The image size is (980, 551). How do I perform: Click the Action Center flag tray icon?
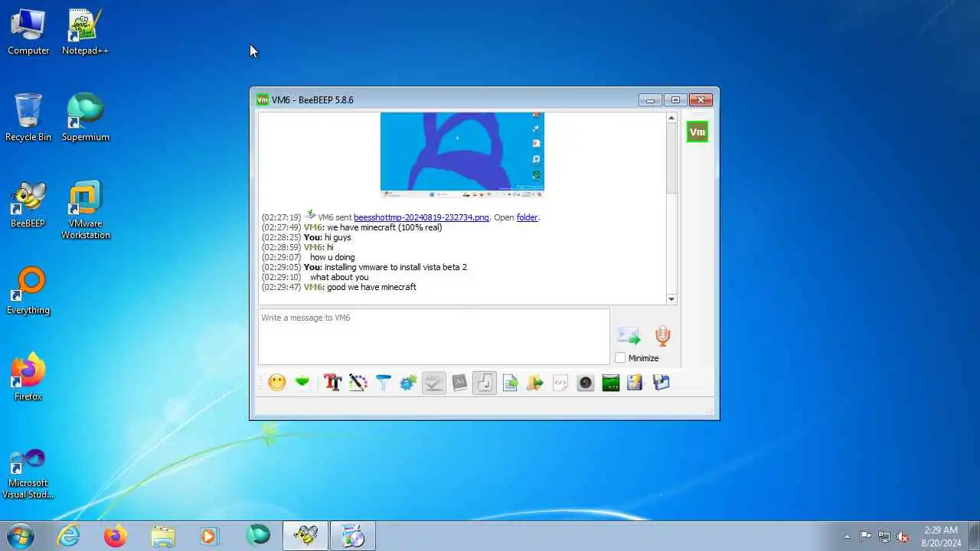865,536
